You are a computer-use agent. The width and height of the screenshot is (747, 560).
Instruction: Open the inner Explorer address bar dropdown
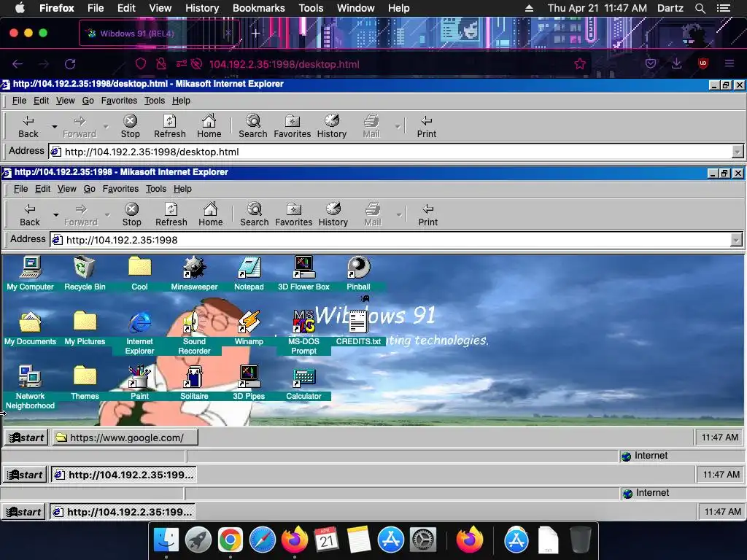coord(736,240)
